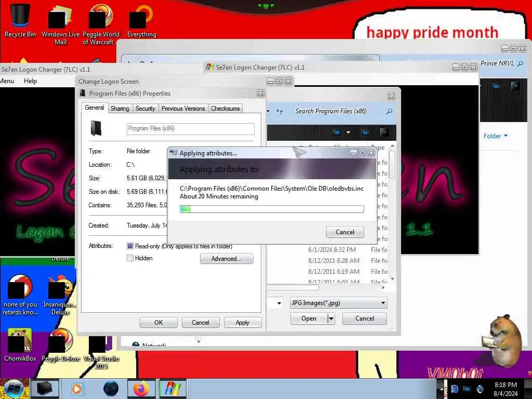
Task: Click the Type column header
Action: point(378,147)
